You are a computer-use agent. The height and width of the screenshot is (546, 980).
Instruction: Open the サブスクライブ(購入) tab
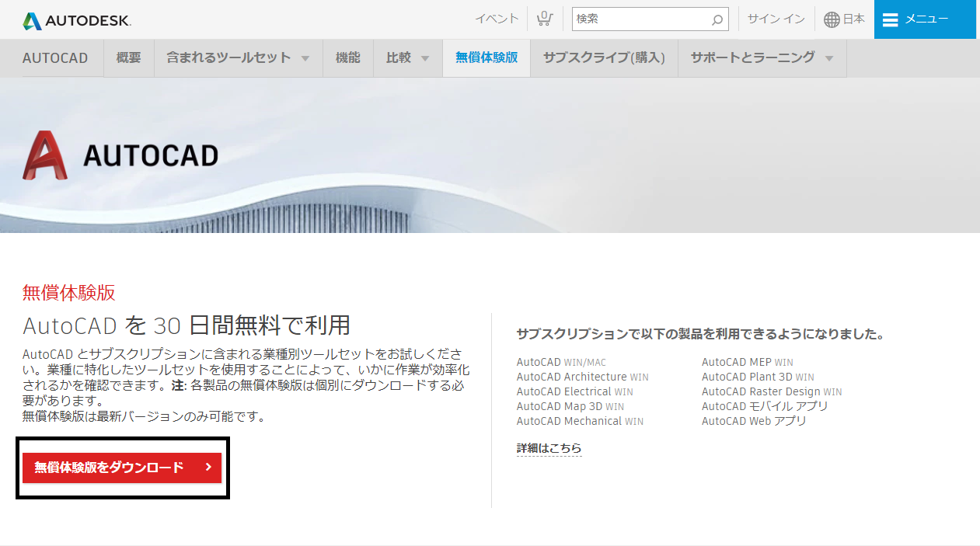[604, 58]
